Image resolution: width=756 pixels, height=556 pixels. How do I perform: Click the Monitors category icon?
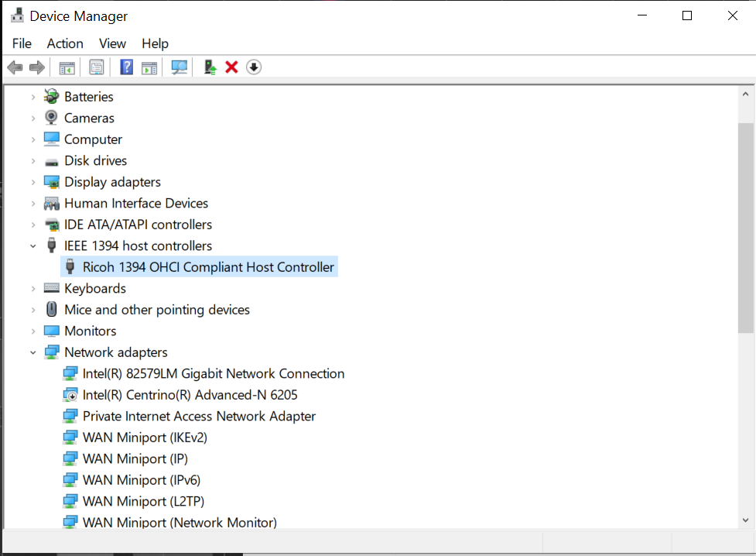51,331
